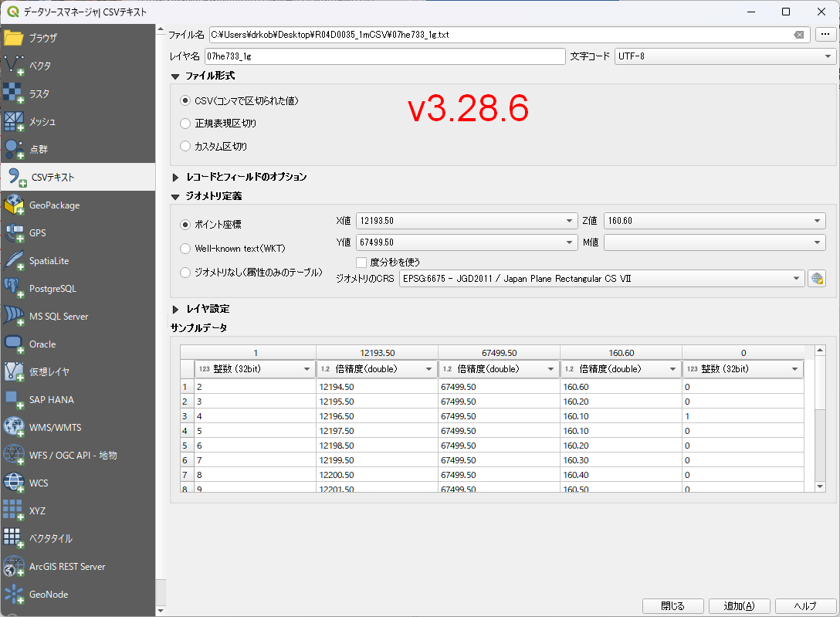
Task: Select カスタム区切り radio button
Action: click(x=185, y=146)
